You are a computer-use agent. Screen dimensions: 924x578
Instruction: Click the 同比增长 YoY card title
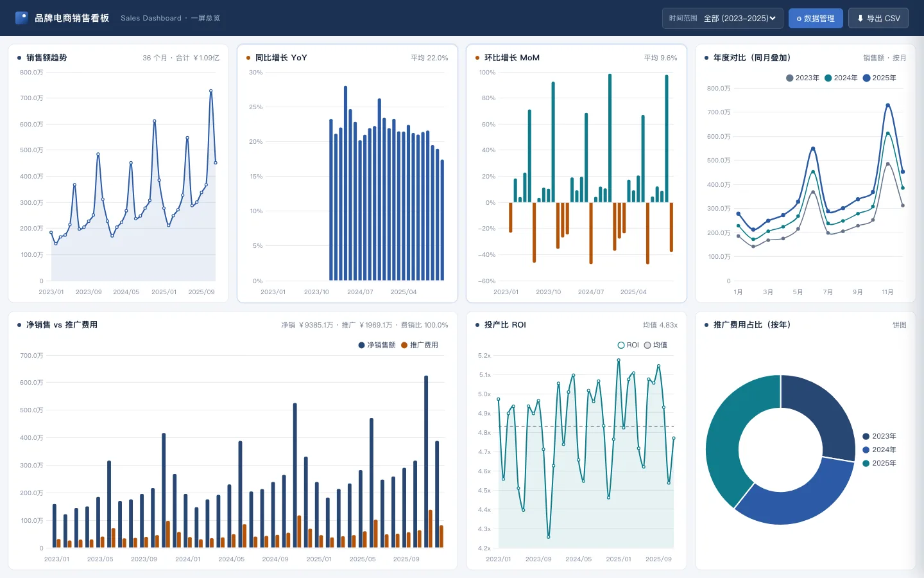[x=281, y=58]
